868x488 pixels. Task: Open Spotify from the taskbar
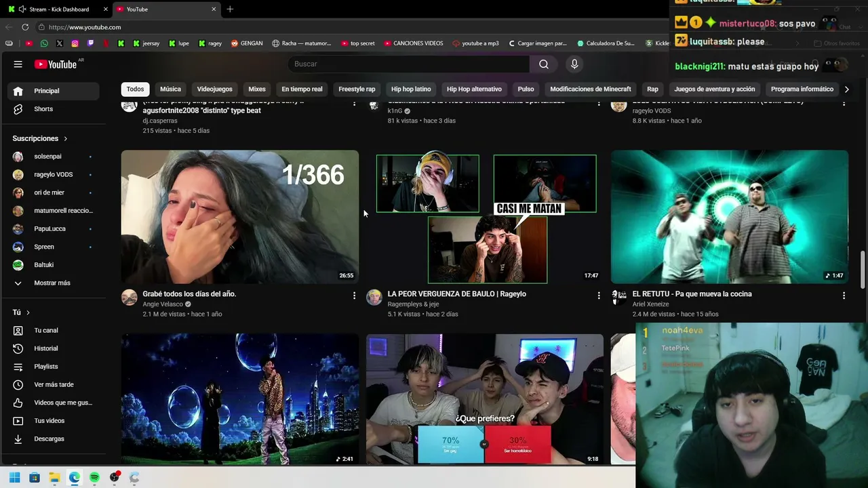click(x=94, y=478)
